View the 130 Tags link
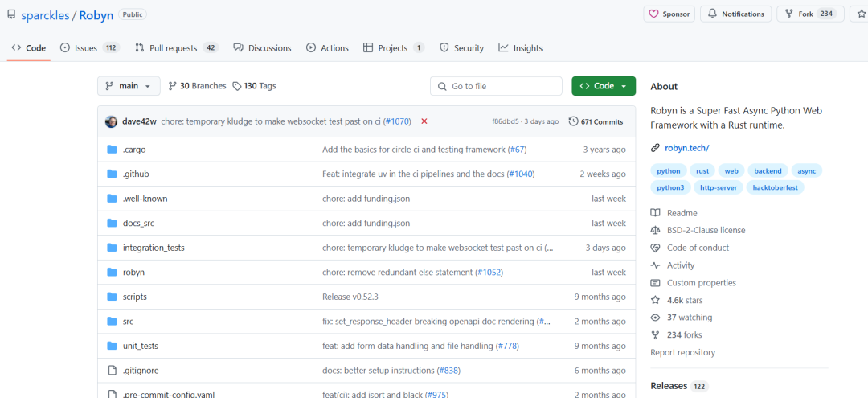 (x=254, y=86)
